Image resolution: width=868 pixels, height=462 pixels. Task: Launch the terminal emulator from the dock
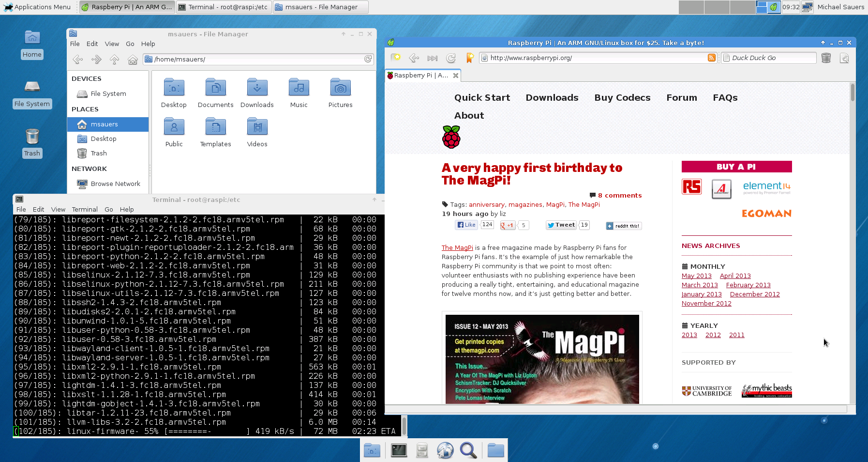399,451
